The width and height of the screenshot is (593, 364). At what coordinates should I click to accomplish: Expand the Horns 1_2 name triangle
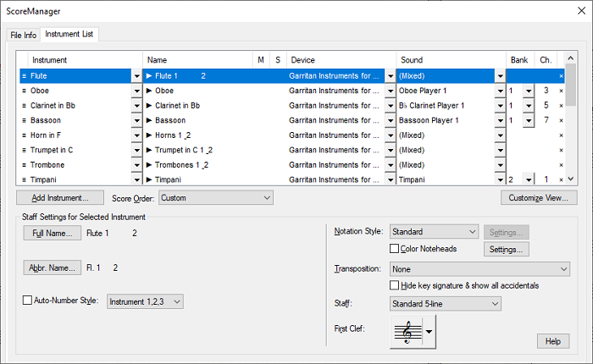[x=150, y=135]
